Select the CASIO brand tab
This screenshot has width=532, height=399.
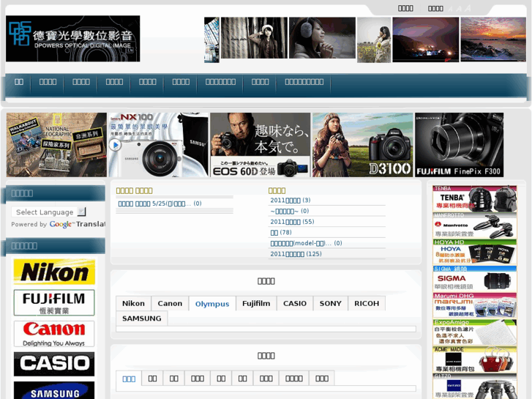tap(295, 303)
